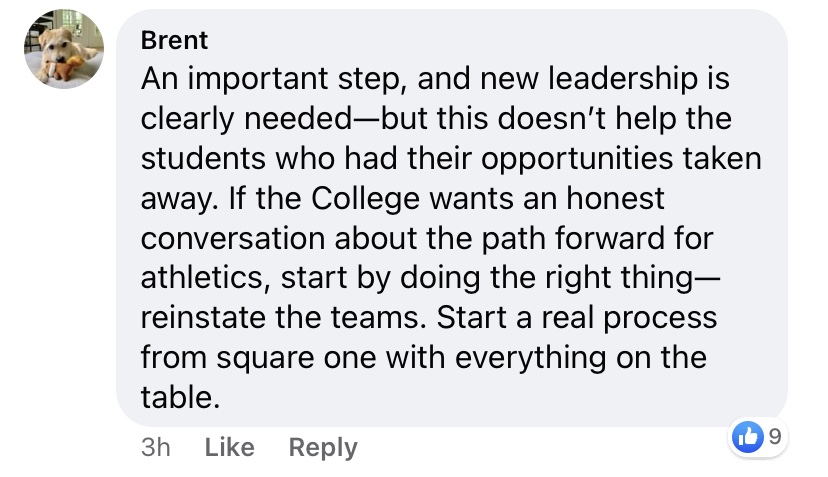The height and width of the screenshot is (477, 828).
Task: Like Brent's comment
Action: point(229,447)
